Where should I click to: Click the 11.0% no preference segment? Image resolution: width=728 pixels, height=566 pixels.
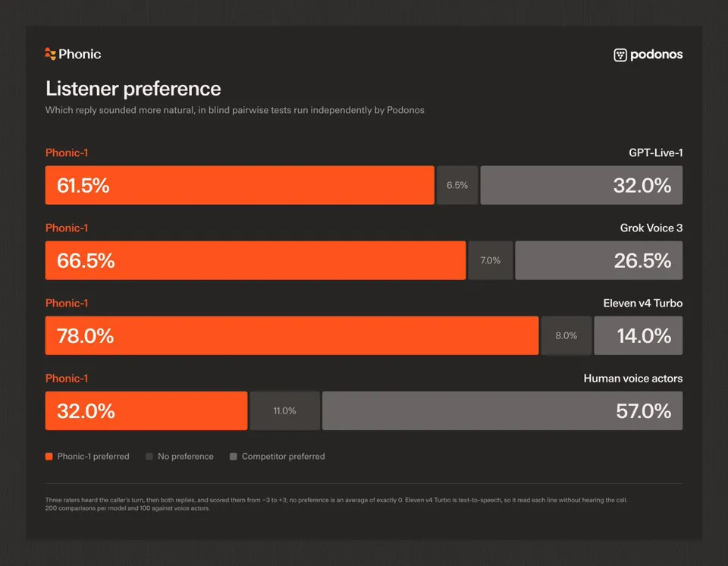click(x=284, y=410)
